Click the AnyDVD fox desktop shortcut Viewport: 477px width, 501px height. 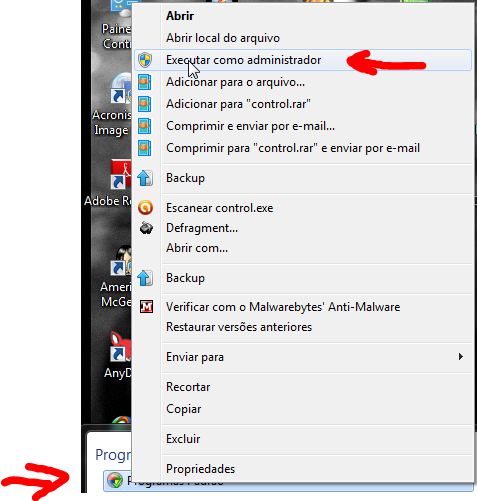pos(117,355)
